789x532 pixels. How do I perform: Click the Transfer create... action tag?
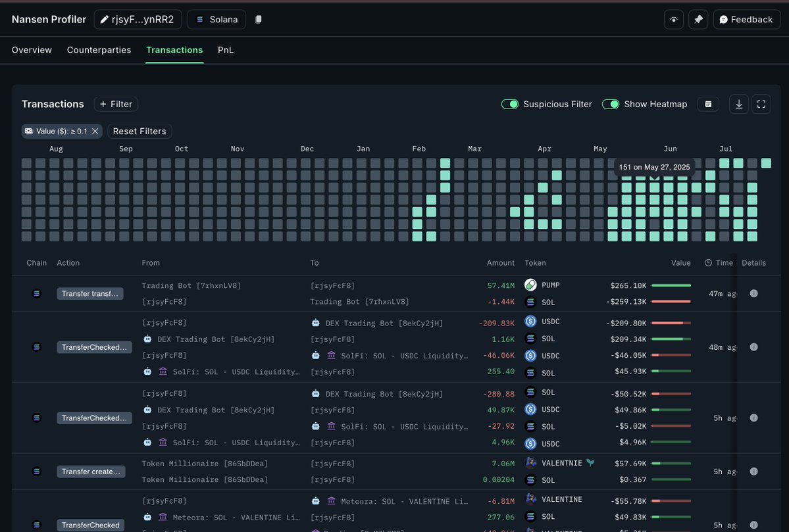91,472
